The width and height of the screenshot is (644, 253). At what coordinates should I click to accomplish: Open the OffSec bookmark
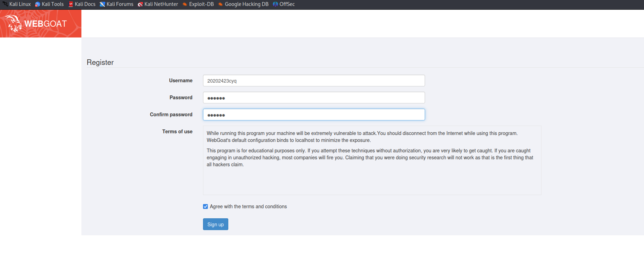coord(284,4)
